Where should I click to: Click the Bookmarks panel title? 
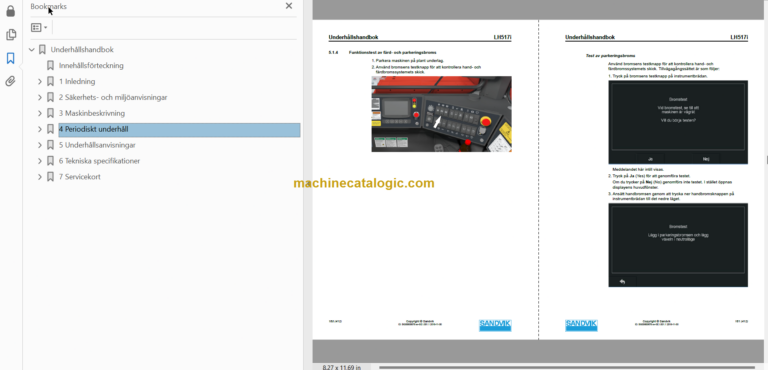(48, 6)
